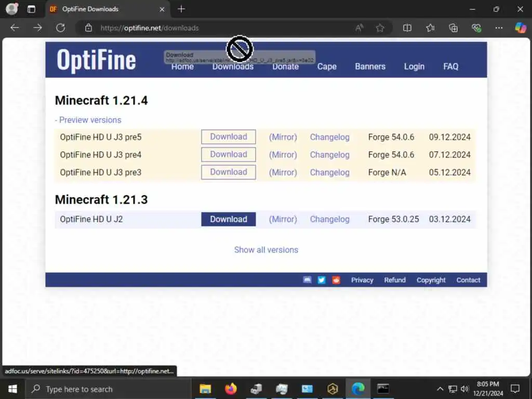Image resolution: width=532 pixels, height=399 pixels.
Task: Open split screen view
Action: [x=407, y=28]
